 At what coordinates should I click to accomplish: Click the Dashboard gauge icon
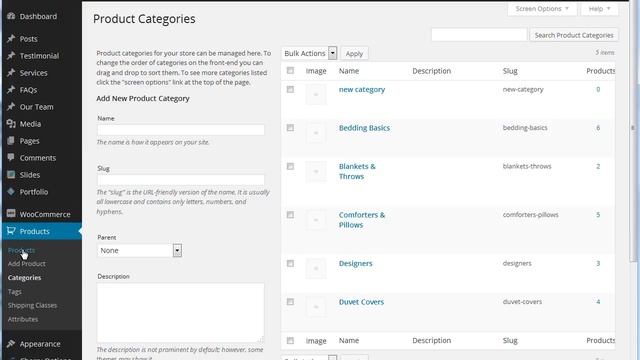pyautogui.click(x=11, y=16)
